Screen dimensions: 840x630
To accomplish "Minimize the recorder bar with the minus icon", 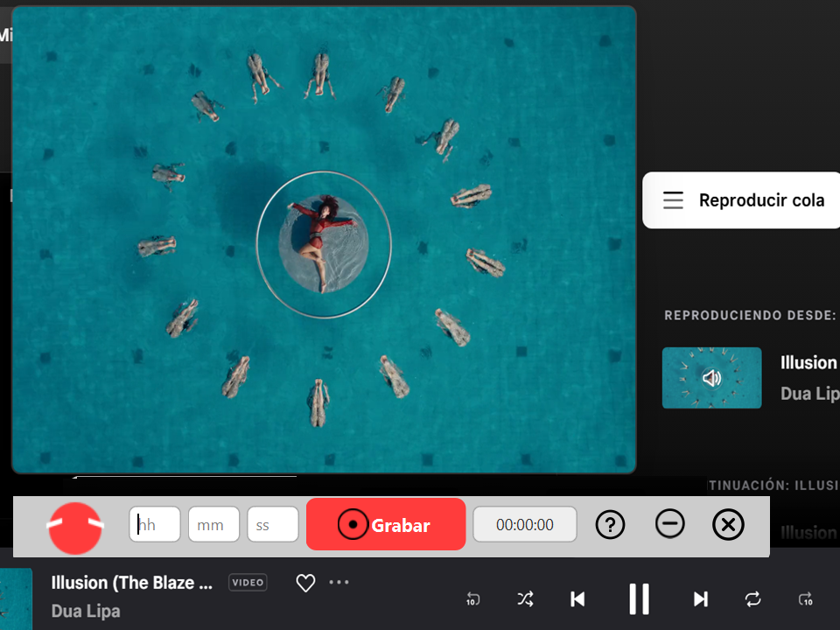I will (669, 524).
